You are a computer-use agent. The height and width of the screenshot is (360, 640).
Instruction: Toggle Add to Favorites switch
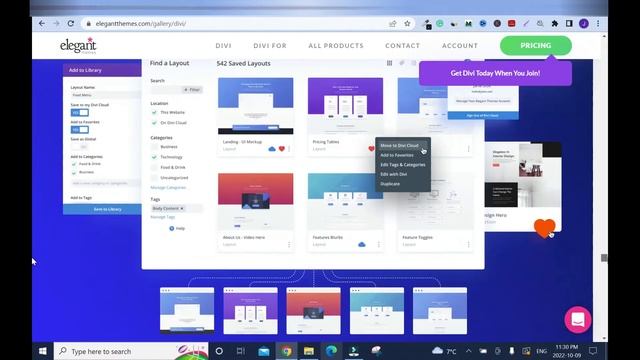point(80,129)
